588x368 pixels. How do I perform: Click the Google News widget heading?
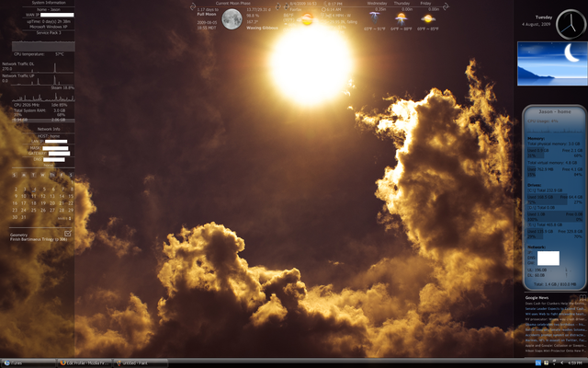click(x=537, y=298)
